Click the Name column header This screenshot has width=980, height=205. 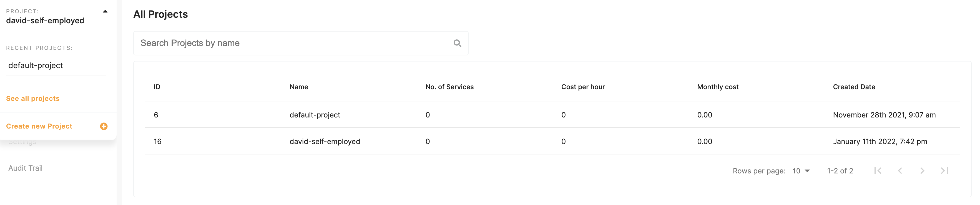299,87
